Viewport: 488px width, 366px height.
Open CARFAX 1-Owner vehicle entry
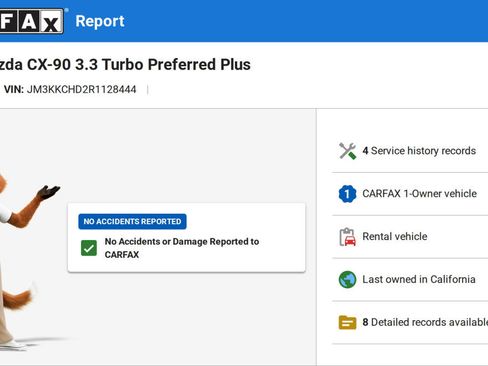tap(419, 194)
